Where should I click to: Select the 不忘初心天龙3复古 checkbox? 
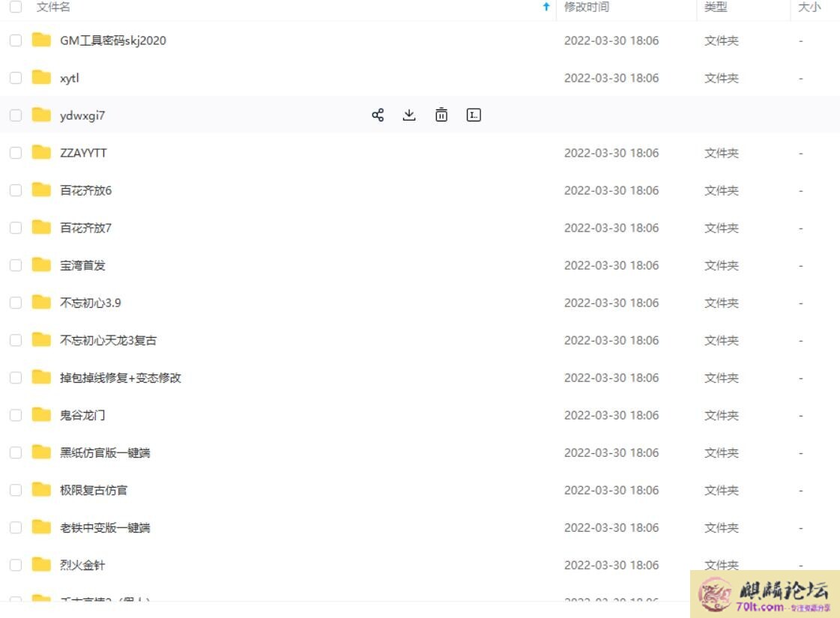tap(16, 340)
